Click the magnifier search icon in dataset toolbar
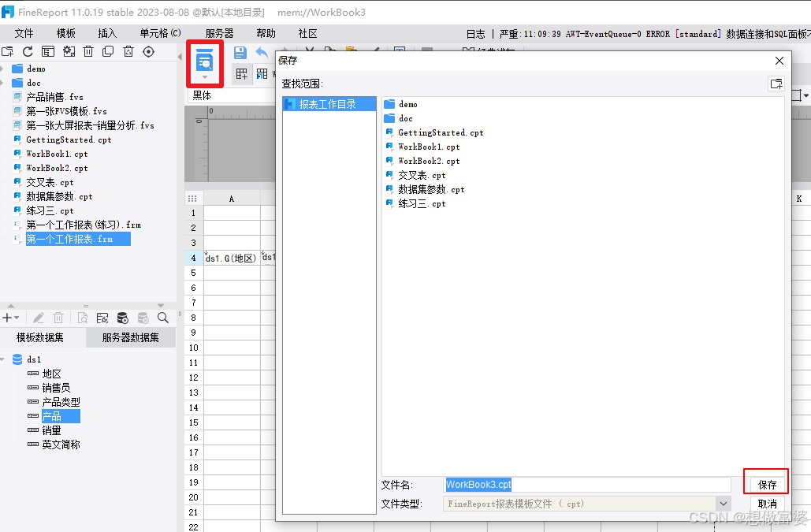Image resolution: width=811 pixels, height=532 pixels. tap(163, 318)
